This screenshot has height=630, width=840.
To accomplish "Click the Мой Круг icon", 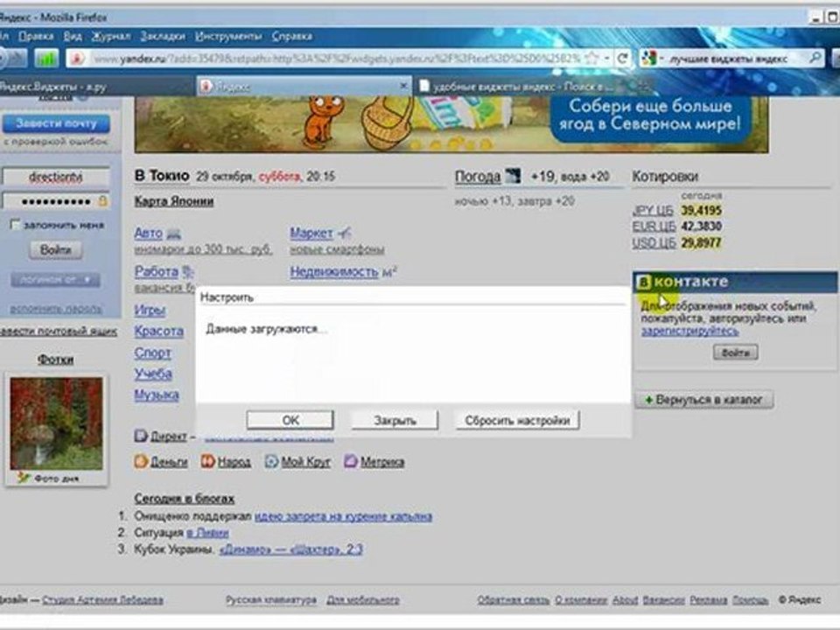I will pyautogui.click(x=271, y=461).
